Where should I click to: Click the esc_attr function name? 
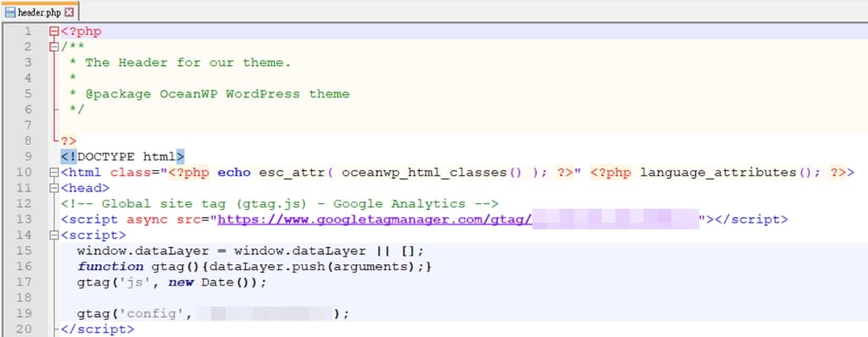point(292,173)
